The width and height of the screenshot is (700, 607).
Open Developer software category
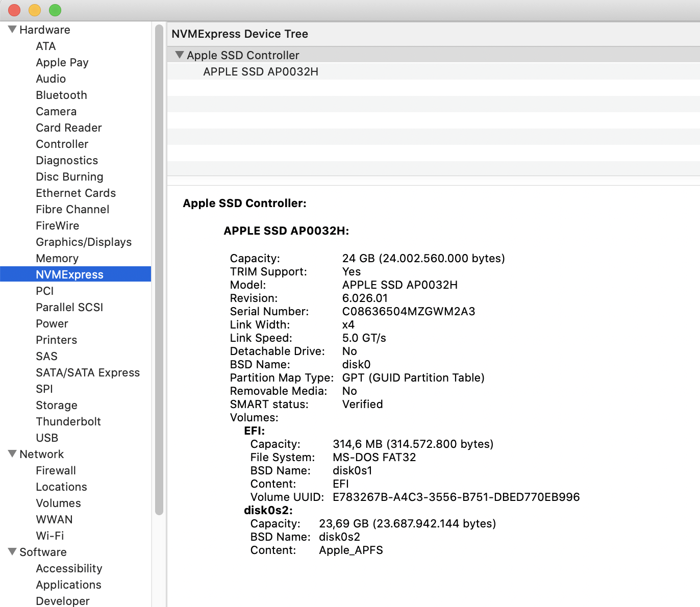pyautogui.click(x=62, y=601)
